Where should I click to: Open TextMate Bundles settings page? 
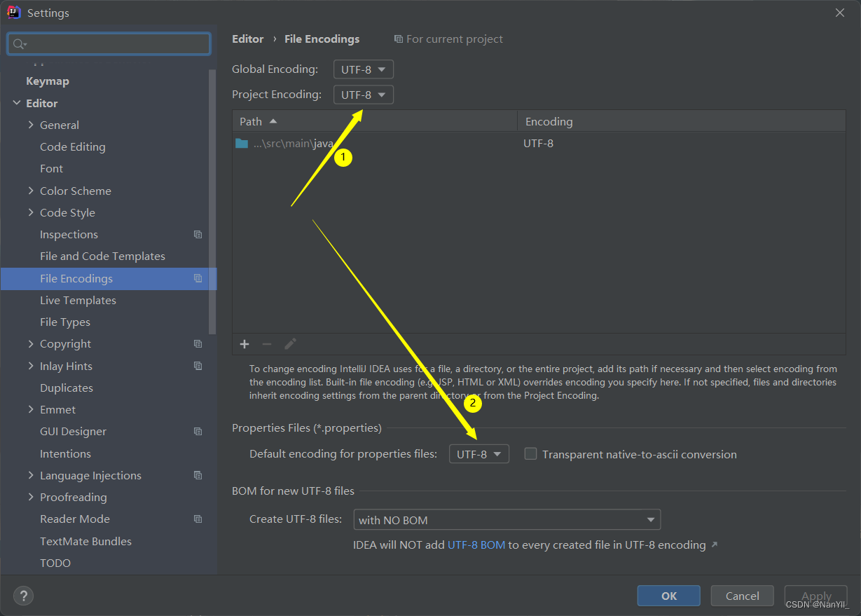(85, 541)
